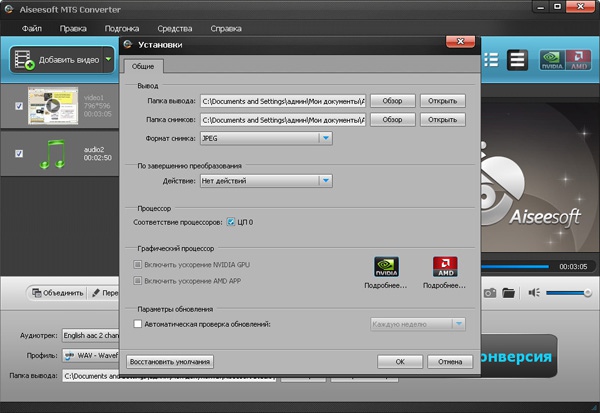Click the video1 thumbnail play preview
The width and height of the screenshot is (600, 413).
pyautogui.click(x=53, y=106)
